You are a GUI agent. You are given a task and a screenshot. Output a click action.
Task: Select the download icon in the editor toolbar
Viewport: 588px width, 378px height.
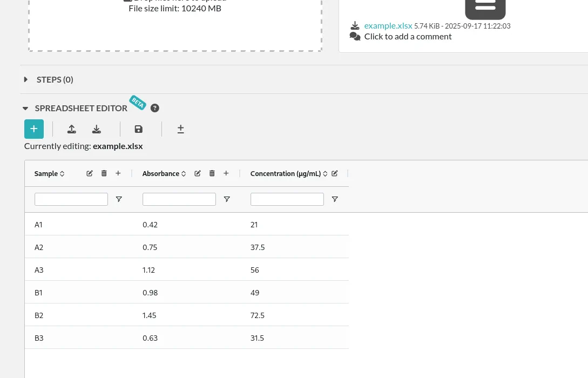(96, 129)
